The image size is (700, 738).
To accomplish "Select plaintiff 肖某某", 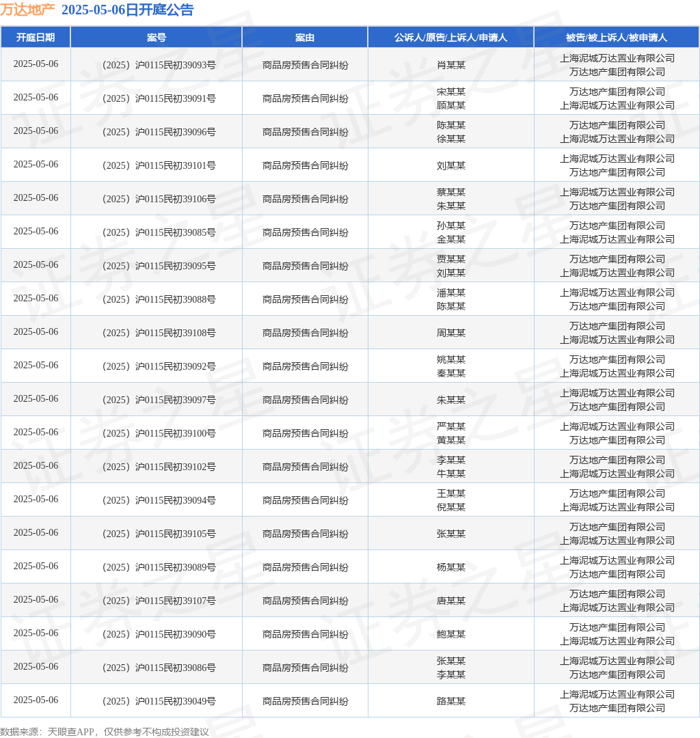I will coord(451,65).
